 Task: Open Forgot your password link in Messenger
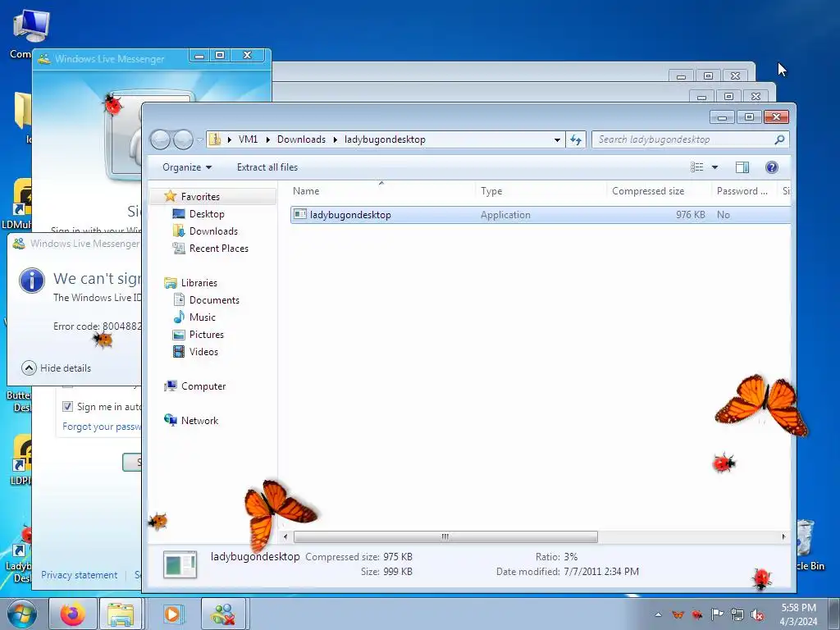pyautogui.click(x=101, y=427)
